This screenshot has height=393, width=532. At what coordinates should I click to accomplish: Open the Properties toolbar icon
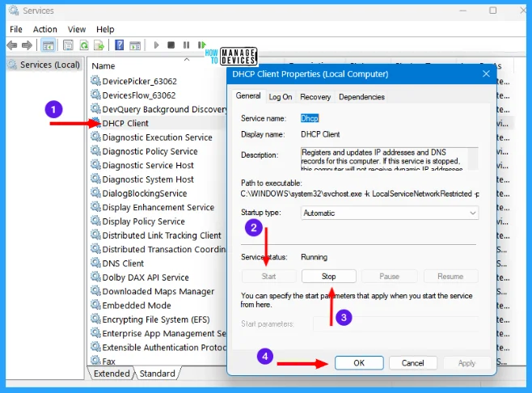tap(68, 45)
